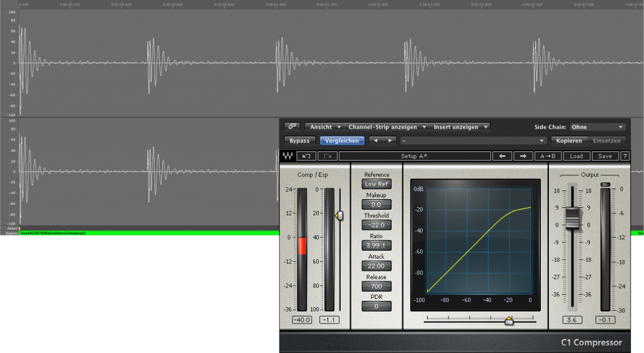
Task: Click the Waves logo icon
Action: [287, 156]
